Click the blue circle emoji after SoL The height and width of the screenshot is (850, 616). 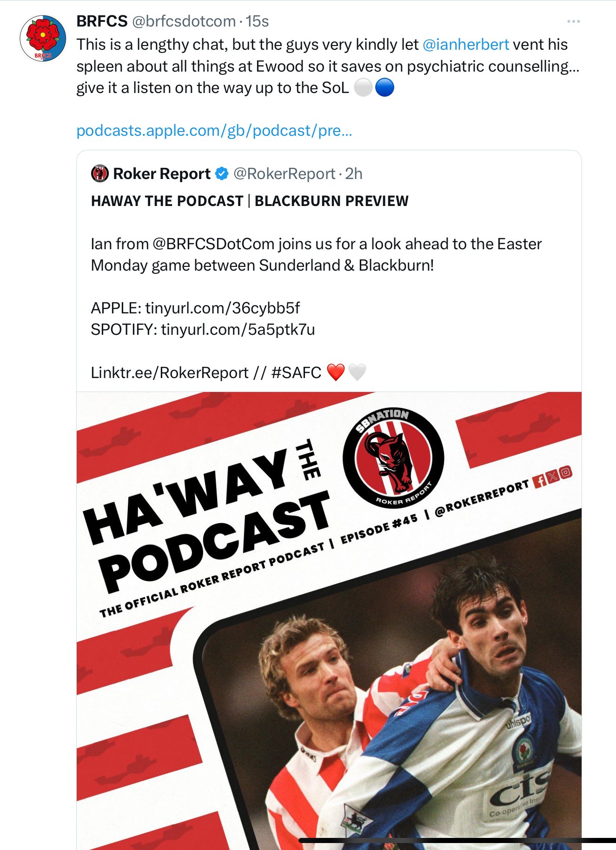[384, 87]
